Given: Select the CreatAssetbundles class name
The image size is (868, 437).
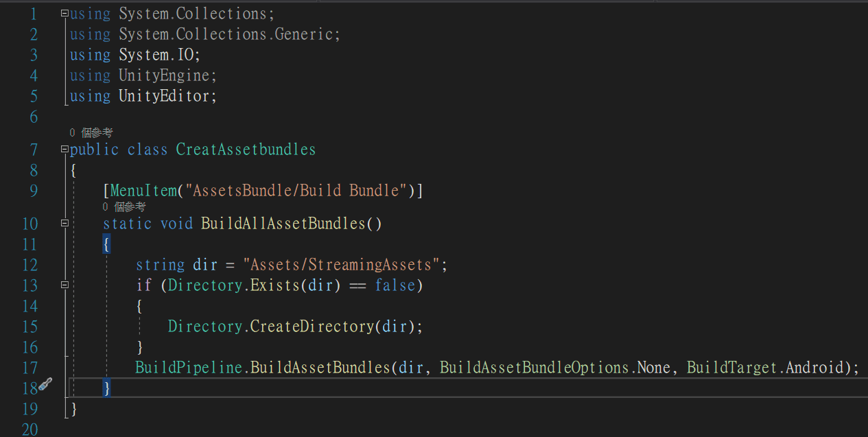Looking at the screenshot, I should point(246,150).
